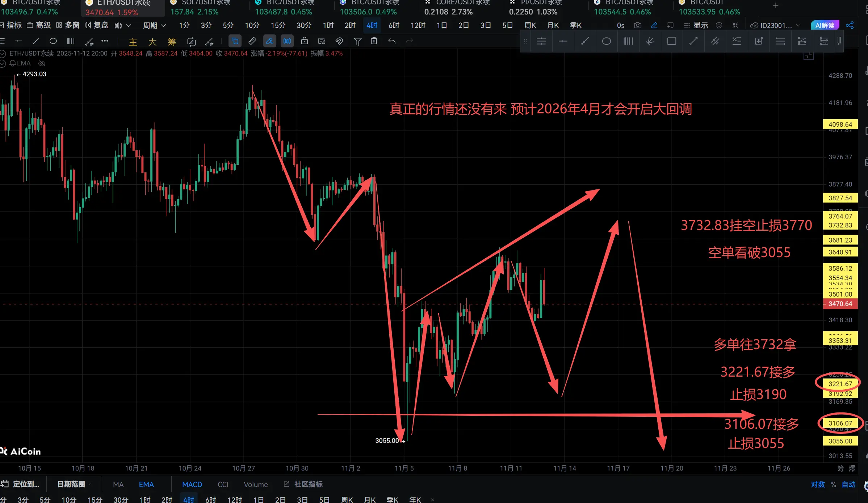
Task: Toggle the EMA indicator eye visibility
Action: tap(42, 63)
